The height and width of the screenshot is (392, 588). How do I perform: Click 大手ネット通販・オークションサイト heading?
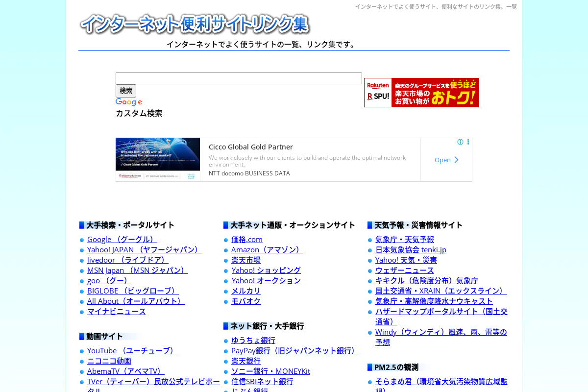pos(293,225)
